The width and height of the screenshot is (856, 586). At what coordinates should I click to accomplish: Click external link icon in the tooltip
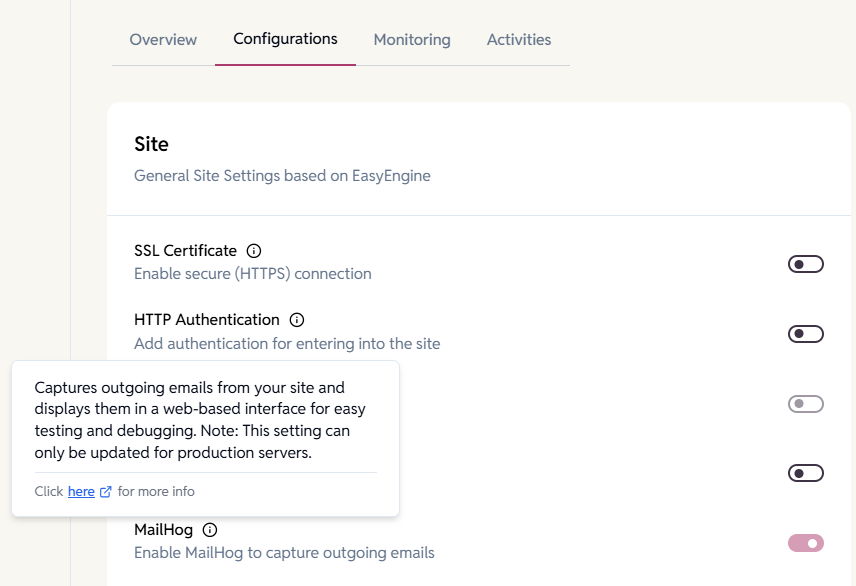[x=106, y=492]
